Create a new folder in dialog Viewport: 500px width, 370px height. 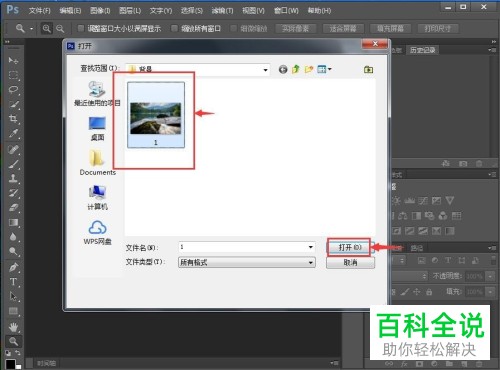pos(309,69)
